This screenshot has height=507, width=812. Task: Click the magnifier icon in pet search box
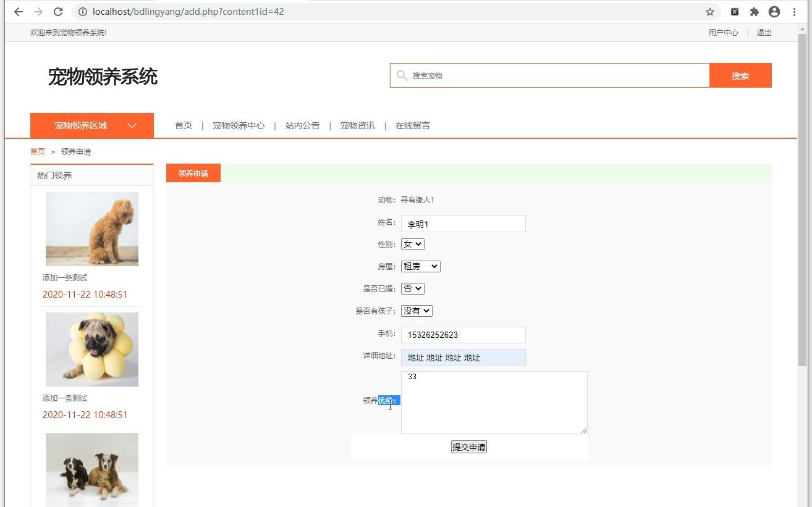click(402, 75)
